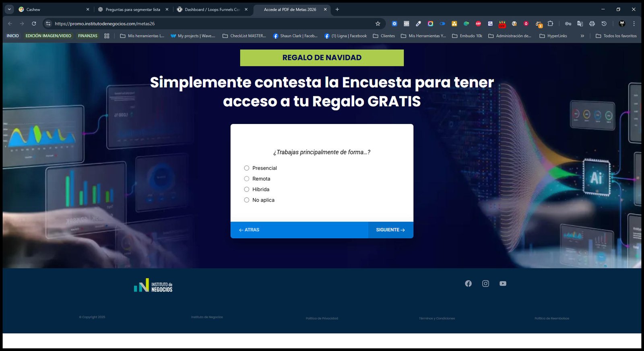
Task: Open the history clock icon
Action: pyautogui.click(x=604, y=24)
